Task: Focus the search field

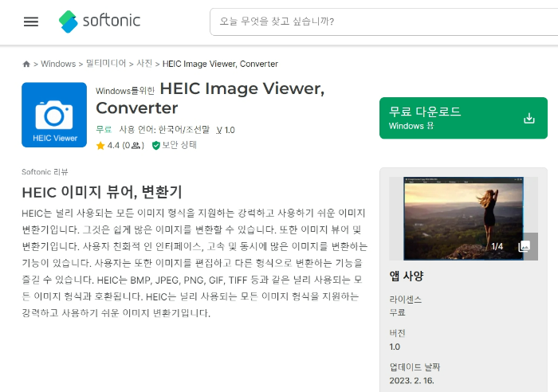Action: (x=383, y=22)
